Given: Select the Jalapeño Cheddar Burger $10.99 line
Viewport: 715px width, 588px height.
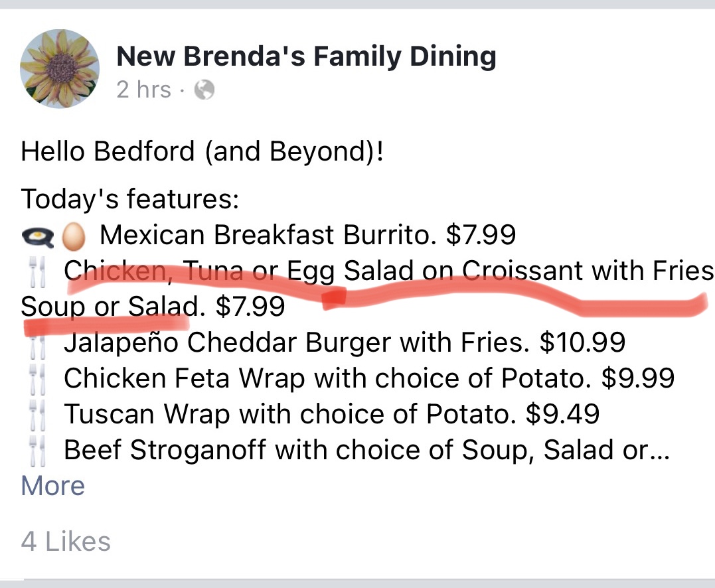Looking at the screenshot, I should coord(344,342).
